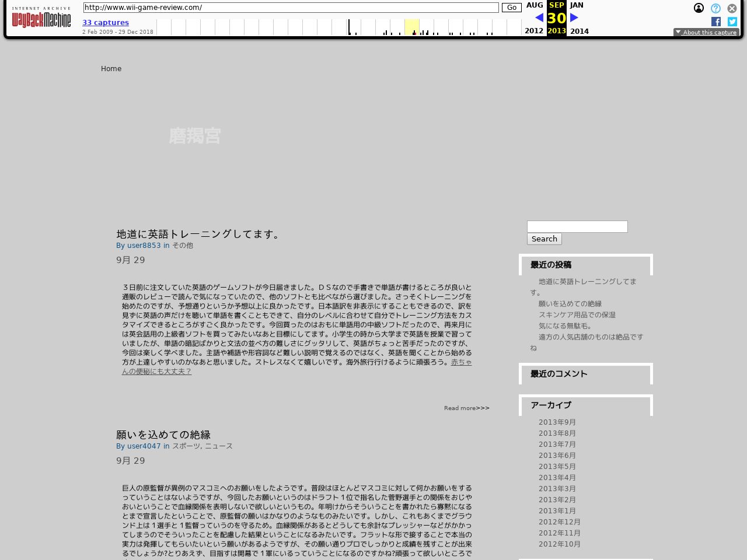
Task: Close the Wayback Machine toolbar
Action: [x=732, y=8]
